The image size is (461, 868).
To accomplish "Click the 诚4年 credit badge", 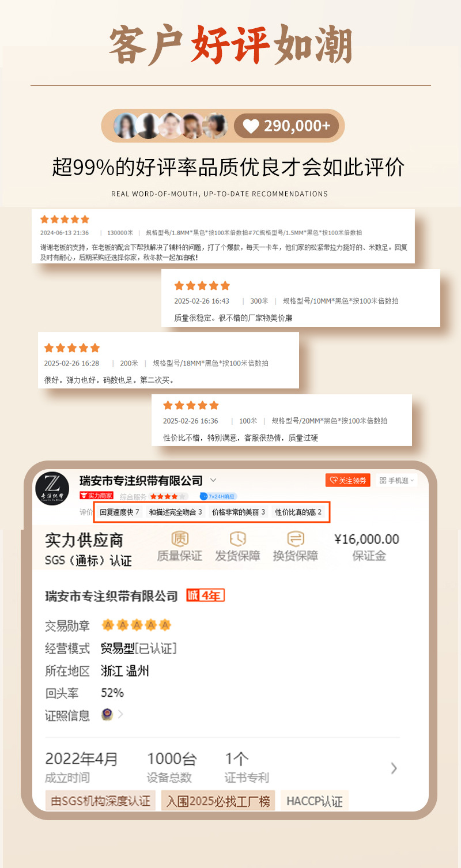I will [x=206, y=595].
